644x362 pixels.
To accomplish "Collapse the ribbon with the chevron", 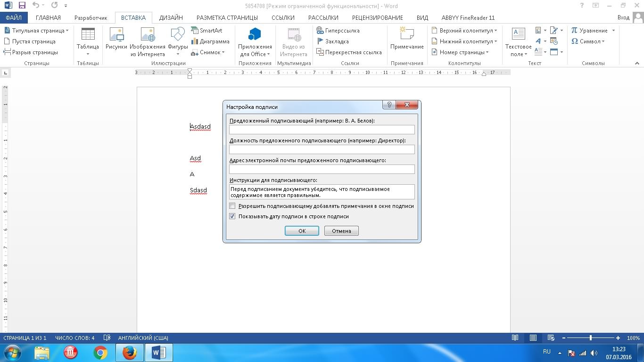I will pos(636,63).
